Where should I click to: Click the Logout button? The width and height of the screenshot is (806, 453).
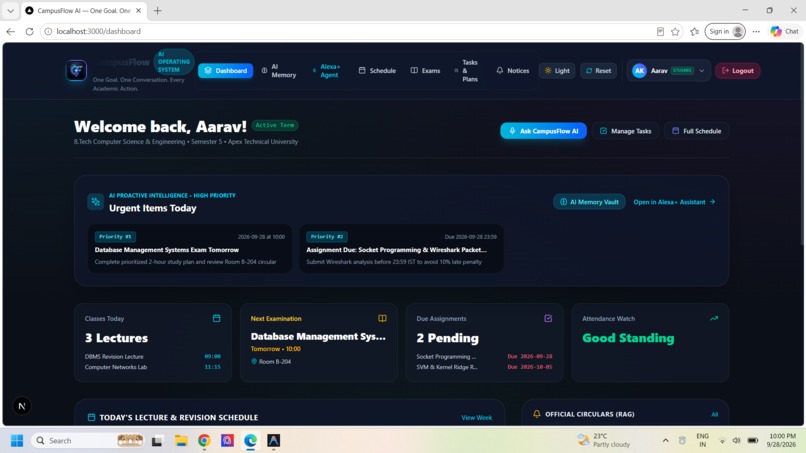(738, 70)
